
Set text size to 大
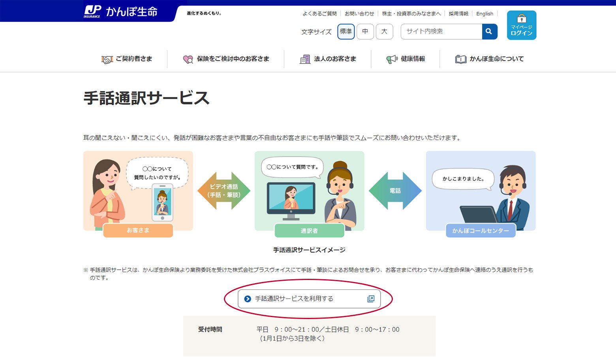384,32
